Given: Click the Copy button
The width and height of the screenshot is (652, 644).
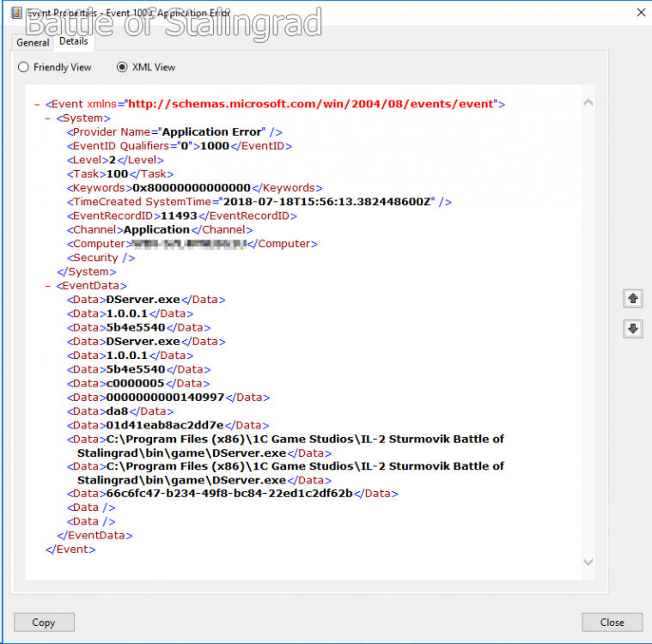Looking at the screenshot, I should point(44,622).
